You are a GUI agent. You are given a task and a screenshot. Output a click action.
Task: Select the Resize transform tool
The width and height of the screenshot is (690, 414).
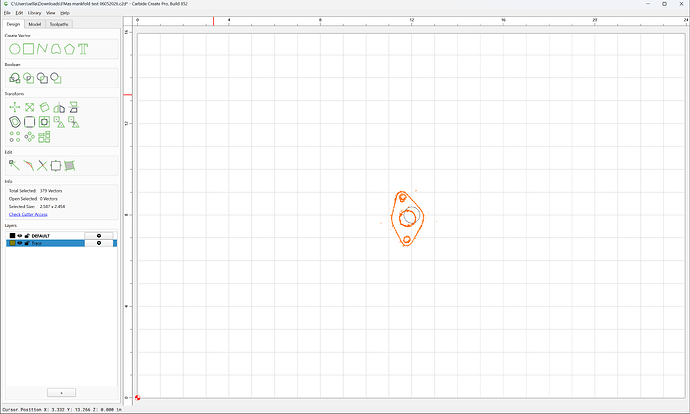pos(29,107)
